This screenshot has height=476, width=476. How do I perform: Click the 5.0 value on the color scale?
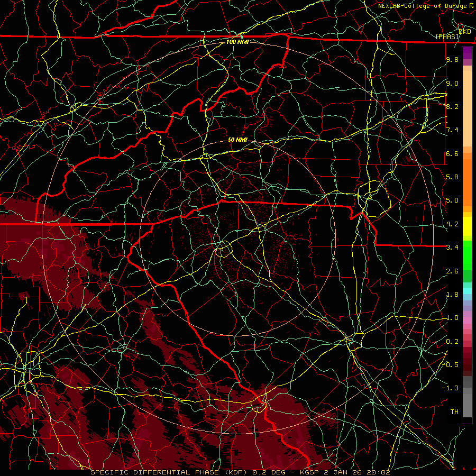[x=452, y=200]
